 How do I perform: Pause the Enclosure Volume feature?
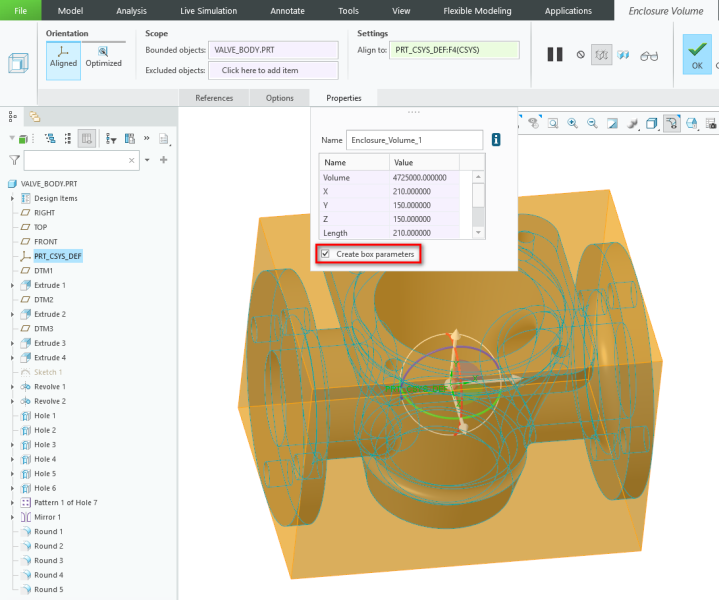(x=554, y=54)
